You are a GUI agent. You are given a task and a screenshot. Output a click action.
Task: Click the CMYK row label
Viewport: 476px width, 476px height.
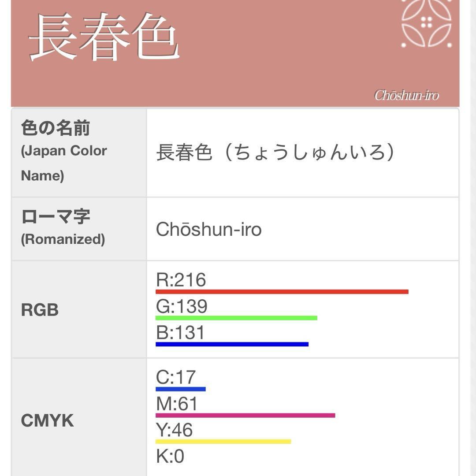pyautogui.click(x=47, y=420)
